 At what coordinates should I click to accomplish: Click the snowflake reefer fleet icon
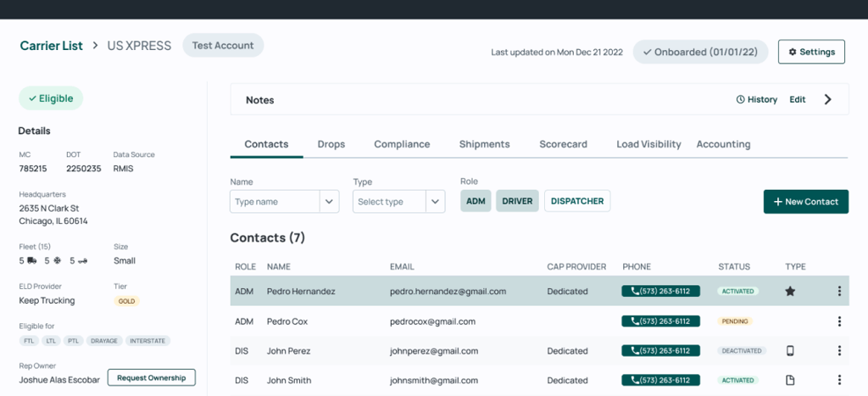coord(57,261)
